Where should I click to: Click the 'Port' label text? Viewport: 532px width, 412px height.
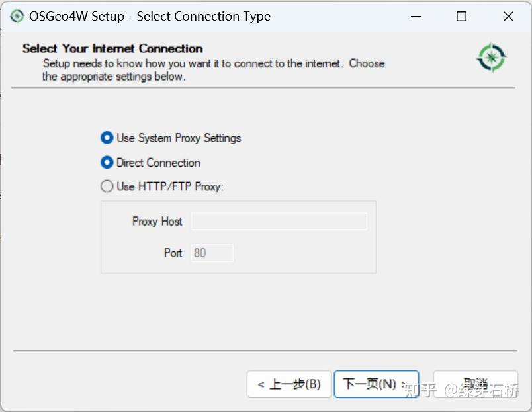[173, 253]
